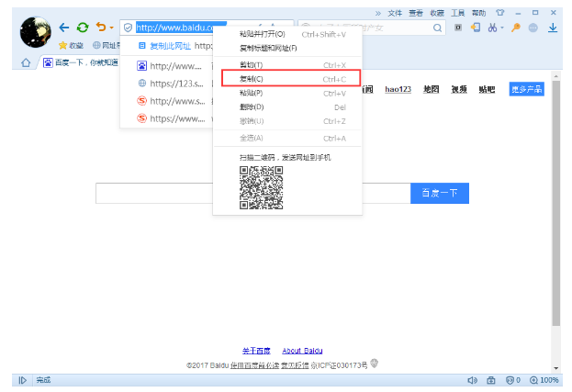
Task: Click the orange key password icon
Action: (x=516, y=28)
